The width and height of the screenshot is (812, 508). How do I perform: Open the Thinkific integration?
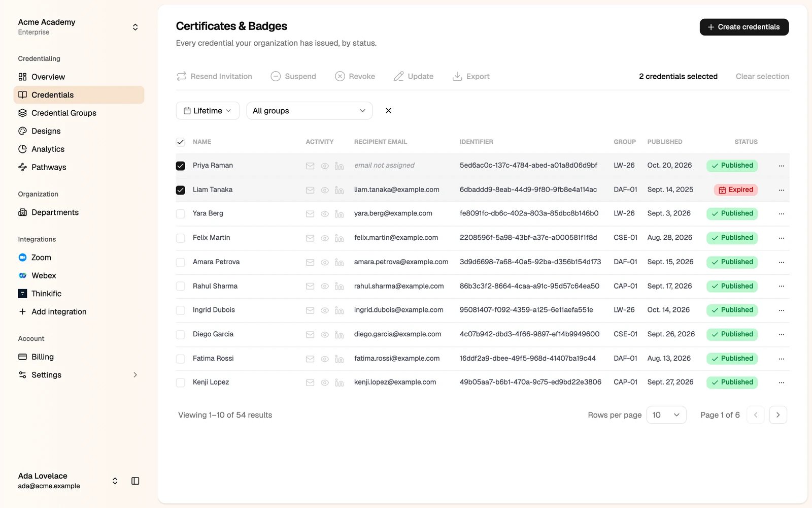coord(79,294)
